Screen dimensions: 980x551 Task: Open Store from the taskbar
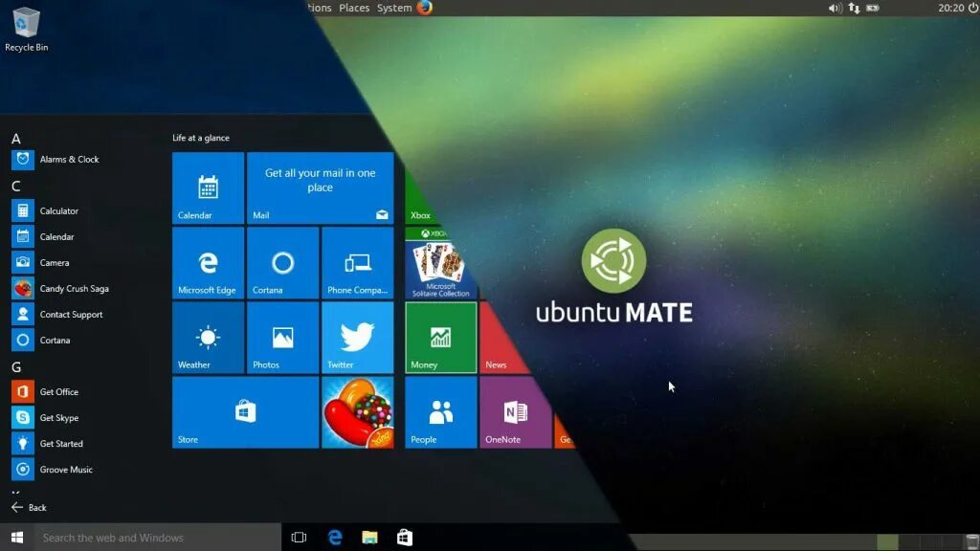coord(405,538)
